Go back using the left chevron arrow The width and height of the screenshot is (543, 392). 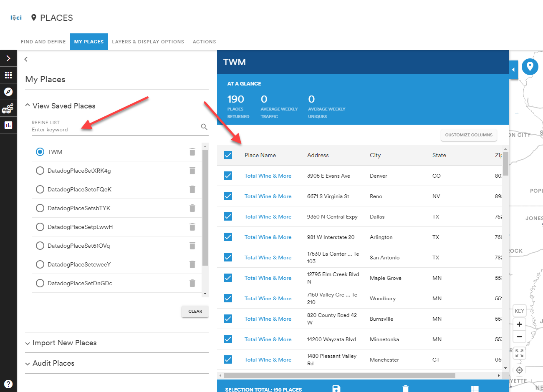coord(26,59)
